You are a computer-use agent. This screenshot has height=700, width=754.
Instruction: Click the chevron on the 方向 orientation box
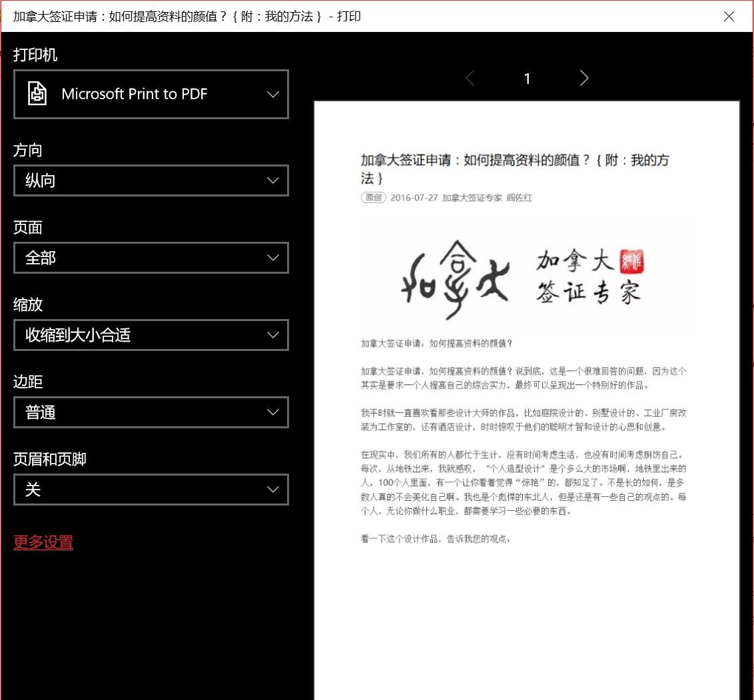coord(272,180)
